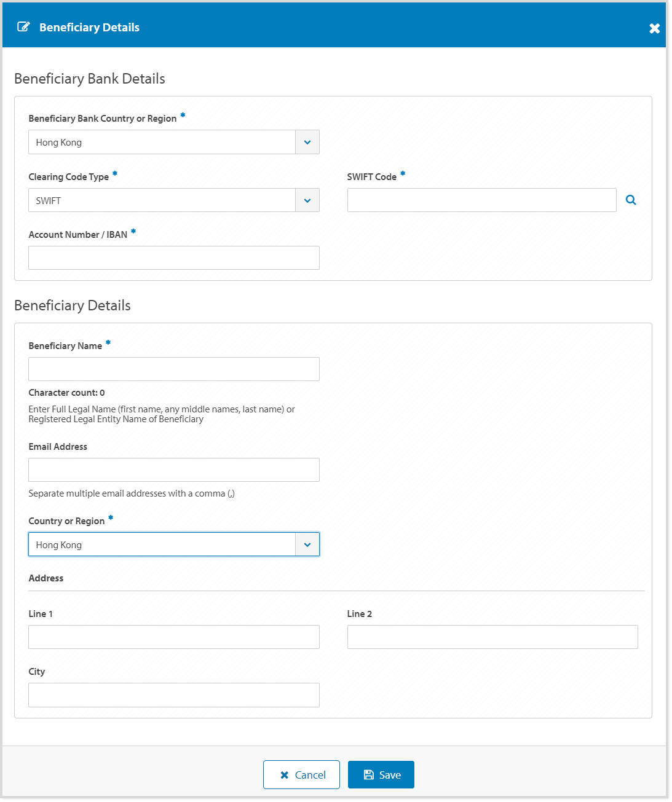This screenshot has width=672, height=802.
Task: Click the close icon of the Beneficiary Details dialog
Action: [x=654, y=28]
